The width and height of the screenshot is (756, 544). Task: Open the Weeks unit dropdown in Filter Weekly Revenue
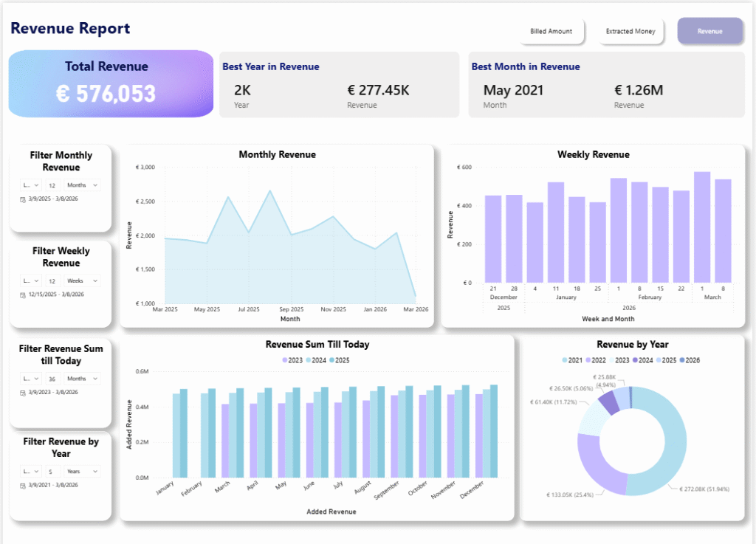click(82, 280)
